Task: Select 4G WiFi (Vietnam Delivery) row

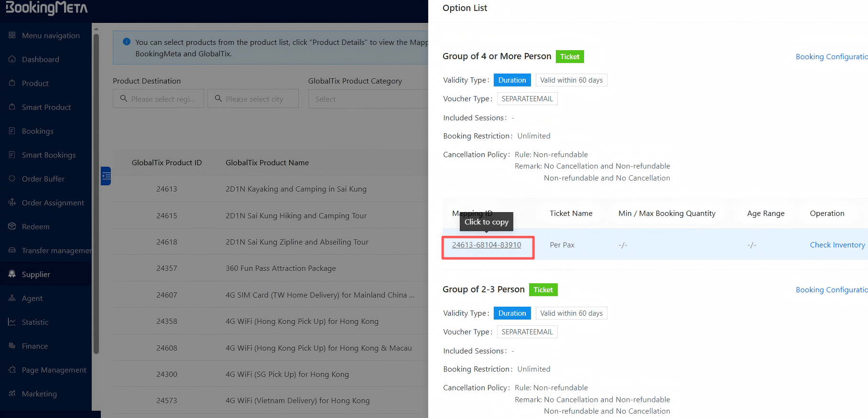Action: 271,400
